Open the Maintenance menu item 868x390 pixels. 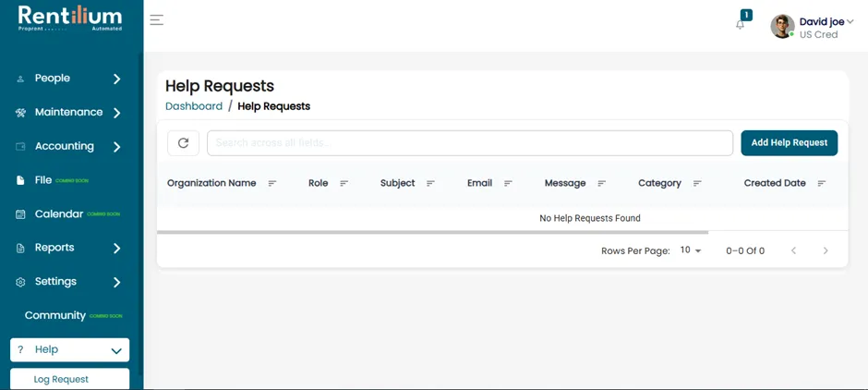[70, 113]
